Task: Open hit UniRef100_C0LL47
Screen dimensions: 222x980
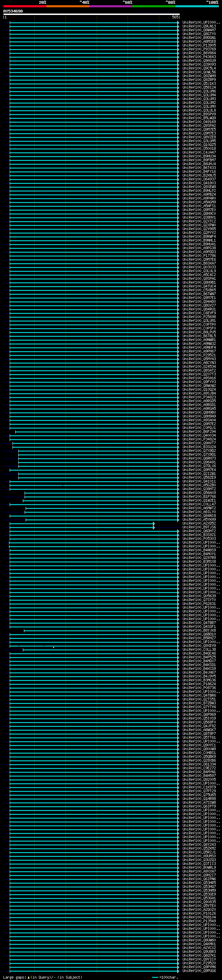Action: point(199,504)
